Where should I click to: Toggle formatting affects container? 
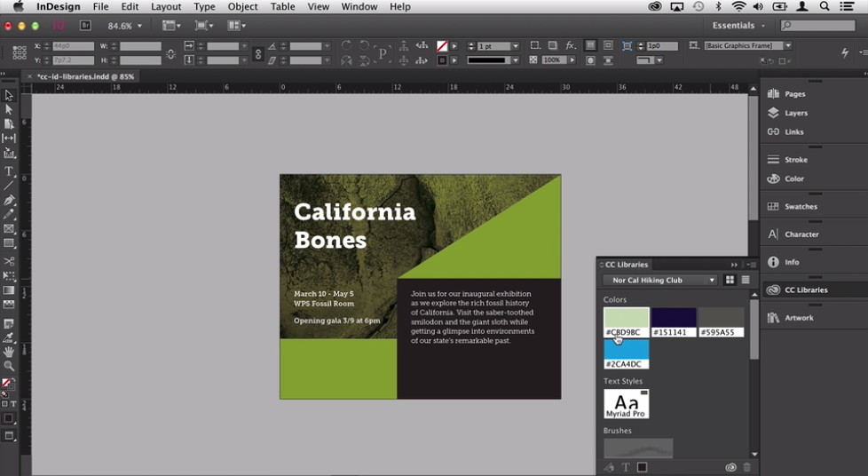click(x=5, y=404)
